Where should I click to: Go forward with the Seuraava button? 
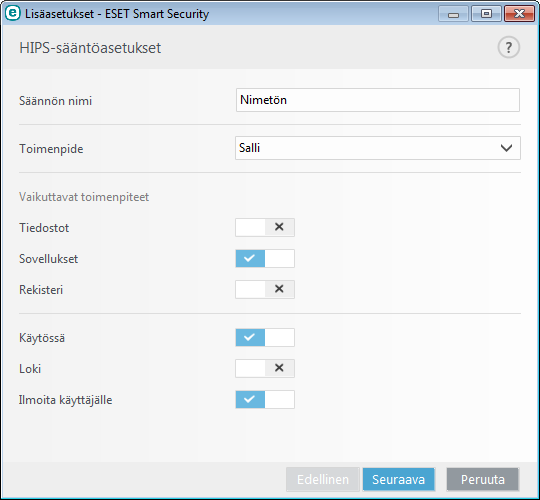(398, 479)
